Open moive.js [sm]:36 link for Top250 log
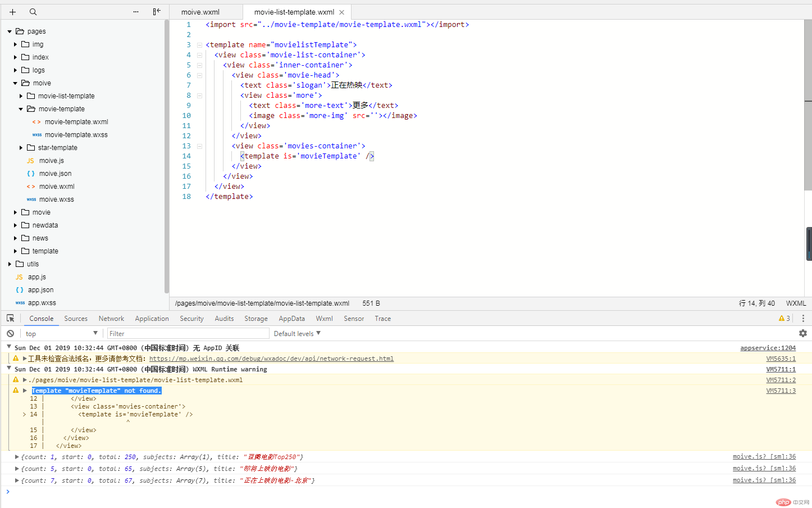 point(764,456)
